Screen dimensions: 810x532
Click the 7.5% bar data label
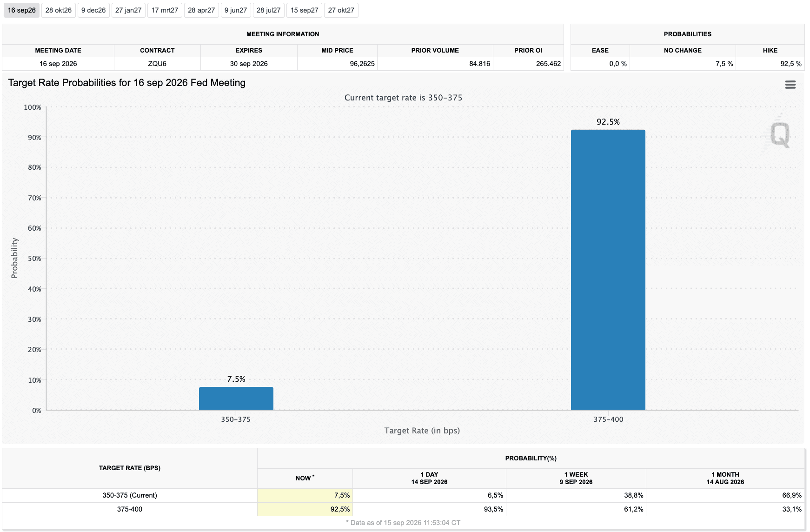click(x=236, y=379)
